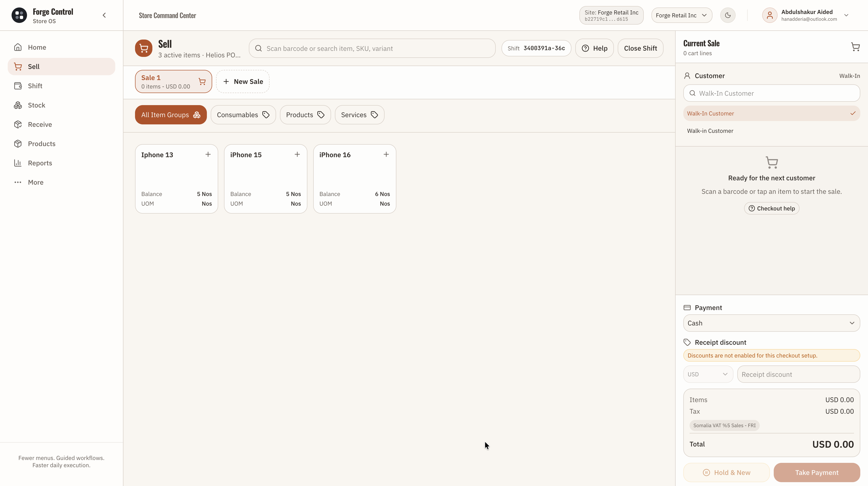
Task: Collapse the sidebar with the chevron arrow
Action: 104,15
